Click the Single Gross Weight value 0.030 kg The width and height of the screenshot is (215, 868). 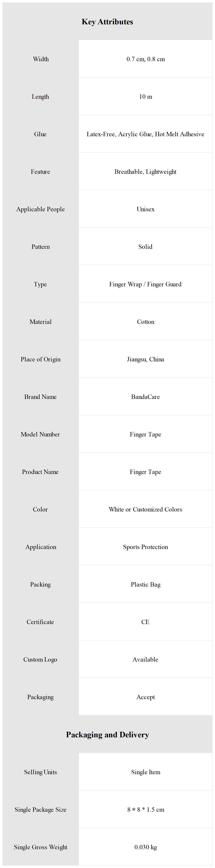[145, 847]
